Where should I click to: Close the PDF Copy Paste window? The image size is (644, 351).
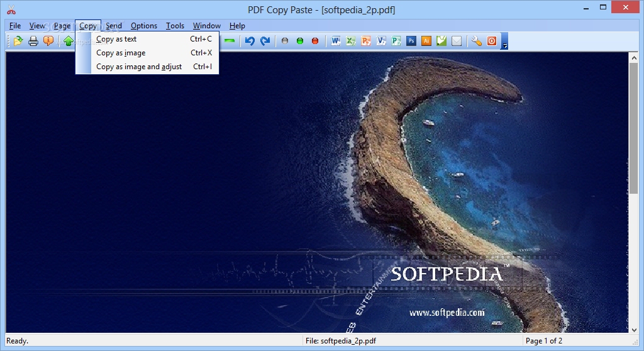click(x=626, y=8)
